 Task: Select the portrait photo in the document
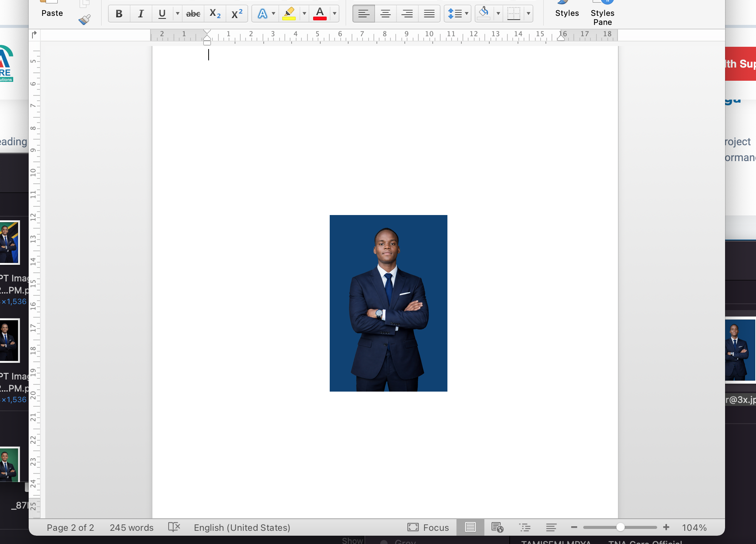coord(388,303)
